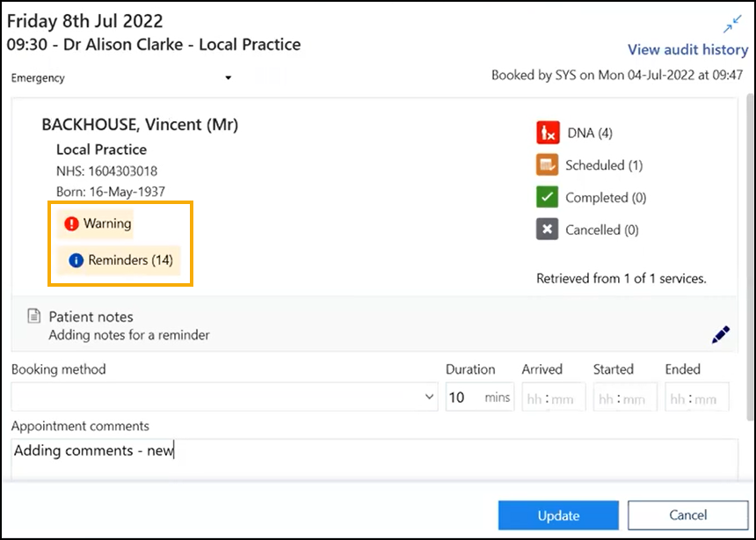
Task: Click the orange Scheduled calendar icon
Action: (x=548, y=165)
